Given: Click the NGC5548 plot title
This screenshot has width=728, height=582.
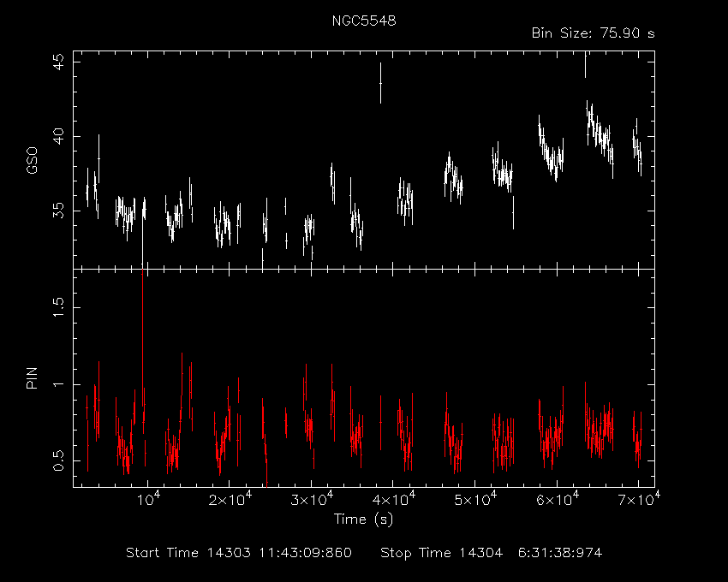Looking at the screenshot, I should tap(364, 21).
